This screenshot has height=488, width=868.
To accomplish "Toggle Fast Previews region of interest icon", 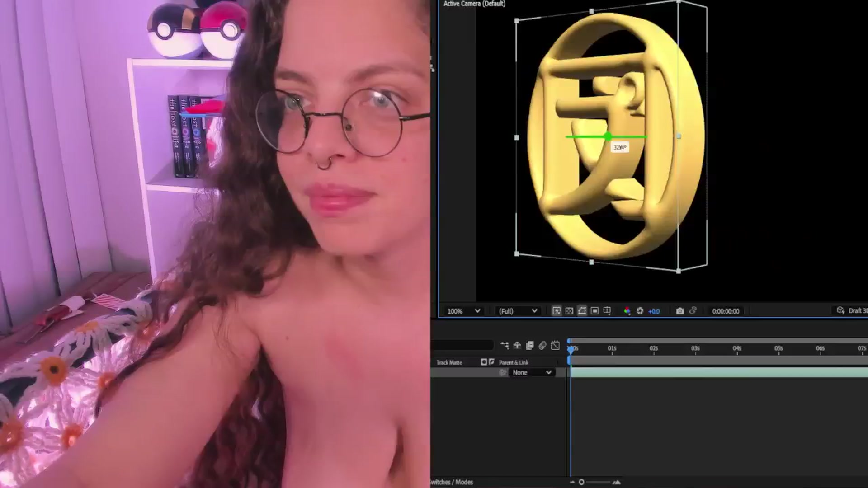I will [x=557, y=311].
